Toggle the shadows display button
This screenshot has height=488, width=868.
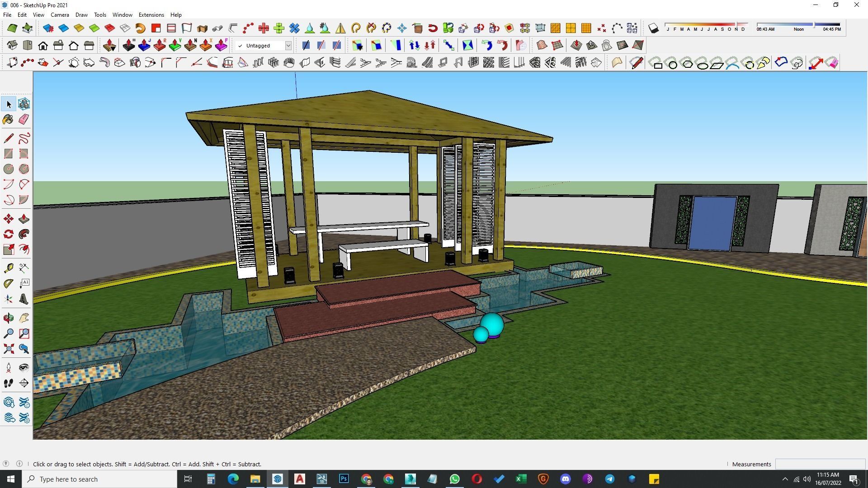tap(653, 28)
